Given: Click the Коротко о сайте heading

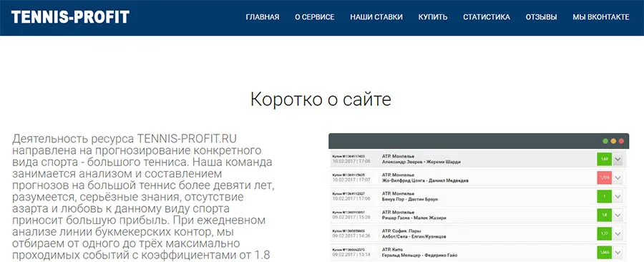Looking at the screenshot, I should 321,100.
